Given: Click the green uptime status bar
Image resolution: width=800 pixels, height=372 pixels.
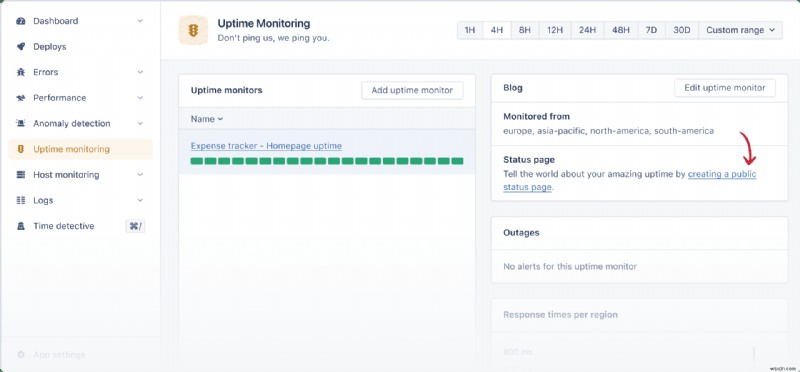Looking at the screenshot, I should coord(327,161).
